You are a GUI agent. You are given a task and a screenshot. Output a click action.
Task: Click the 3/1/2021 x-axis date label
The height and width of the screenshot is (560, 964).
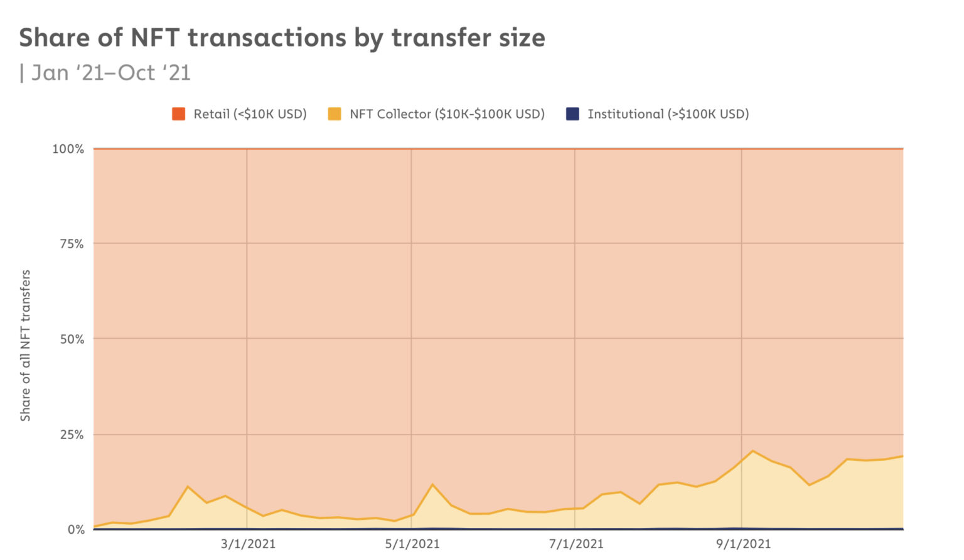click(x=248, y=544)
